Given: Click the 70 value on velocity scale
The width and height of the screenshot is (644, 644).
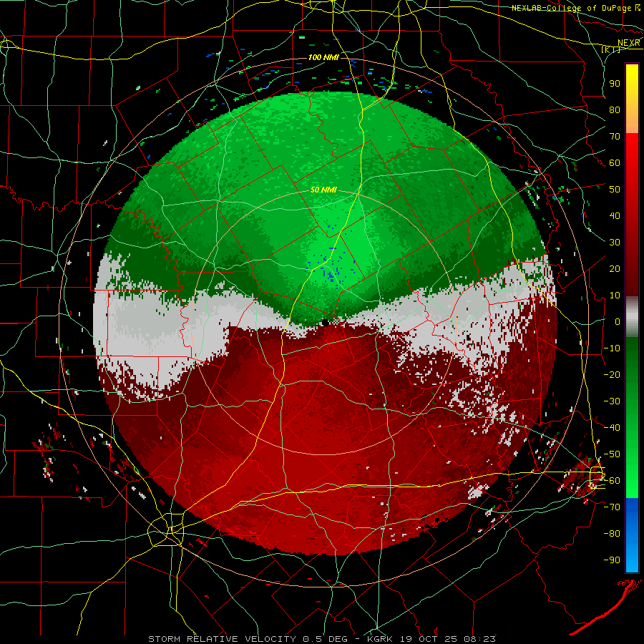Looking at the screenshot, I should pos(615,137).
